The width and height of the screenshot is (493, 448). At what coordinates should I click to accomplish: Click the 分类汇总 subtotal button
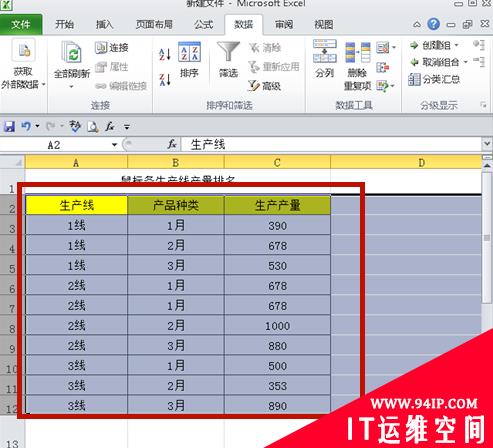(x=434, y=79)
